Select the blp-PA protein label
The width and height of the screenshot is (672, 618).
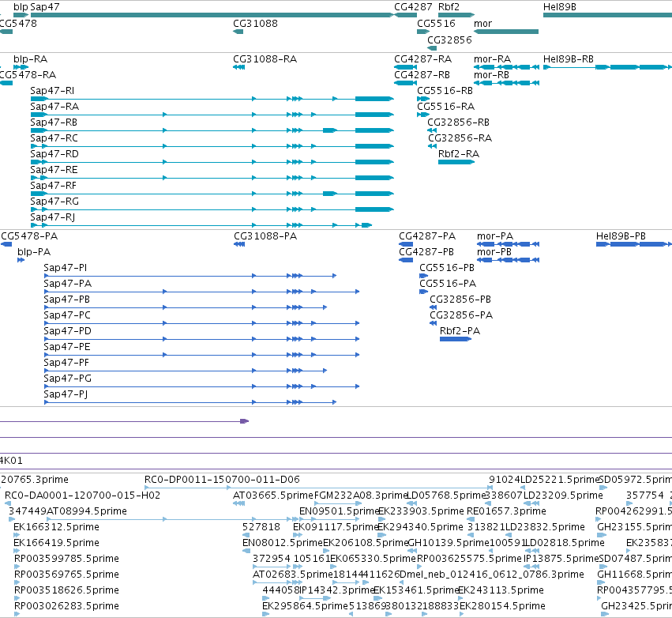[x=34, y=252]
